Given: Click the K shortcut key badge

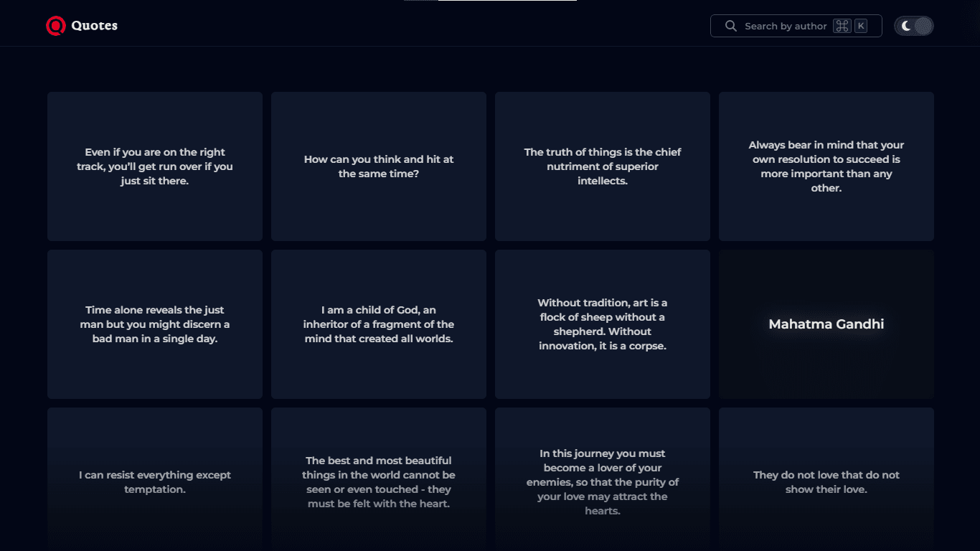Looking at the screenshot, I should (861, 26).
